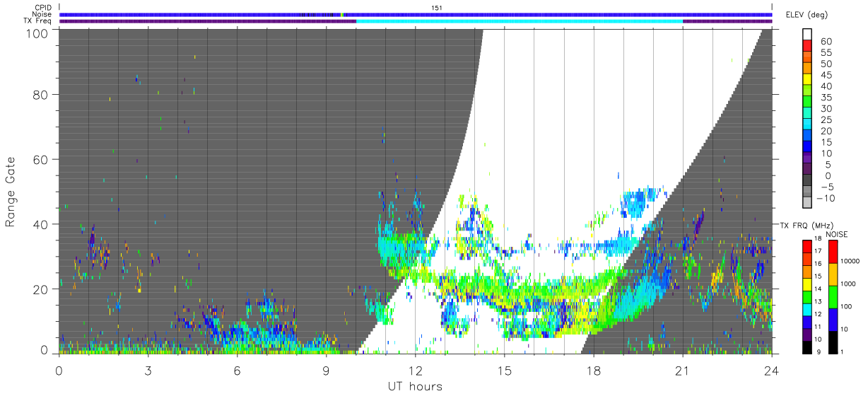Click the "Range Gate" y-axis title
This screenshot has width=868, height=401.
(11, 191)
